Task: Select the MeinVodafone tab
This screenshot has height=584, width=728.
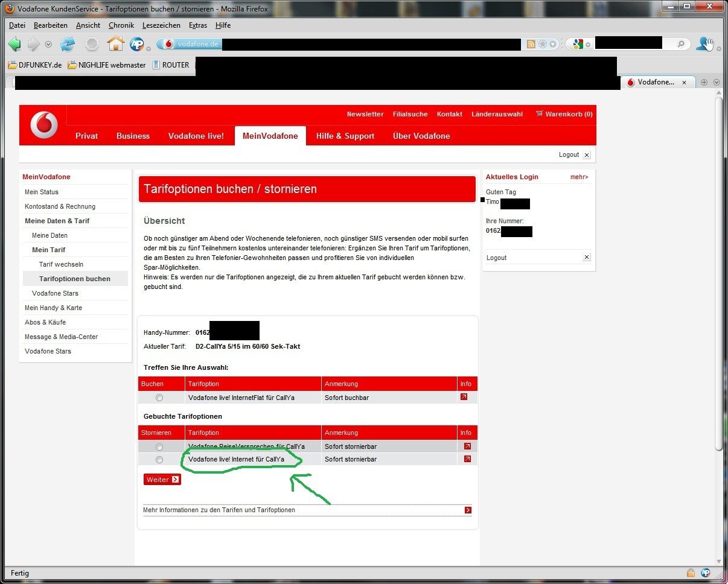Action: coord(270,136)
